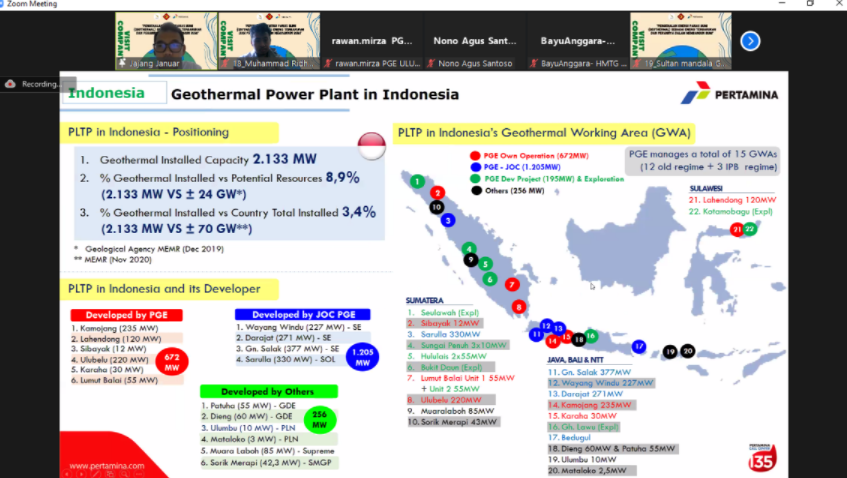Click map marker number 17
The width and height of the screenshot is (847, 478).
639,347
